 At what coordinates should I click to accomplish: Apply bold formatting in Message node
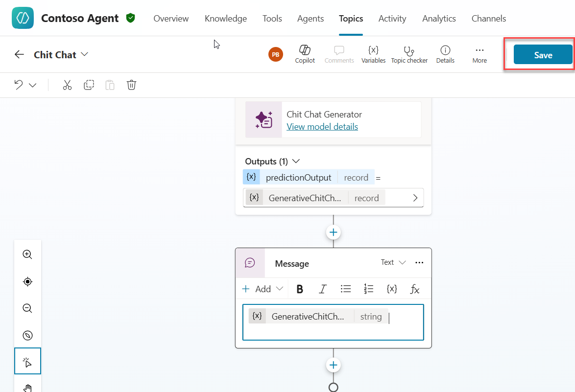click(x=300, y=289)
